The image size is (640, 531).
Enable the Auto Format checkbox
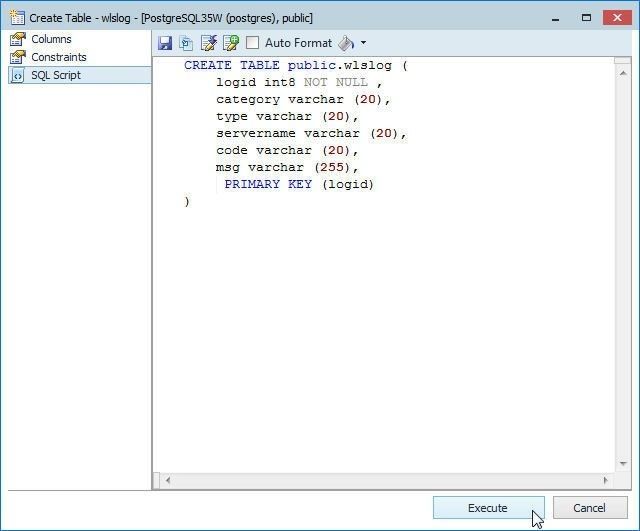[252, 42]
